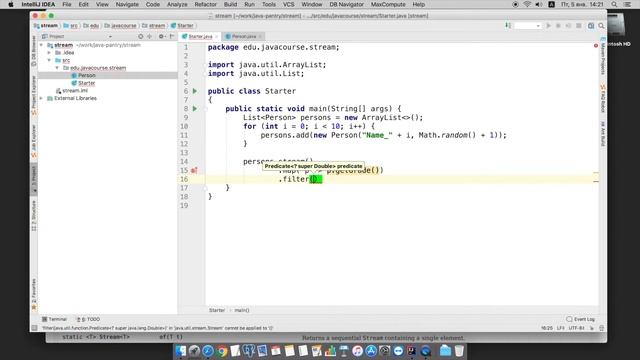640x360 pixels.
Task: Open run configuration dropdown
Action: pyautogui.click(x=527, y=26)
